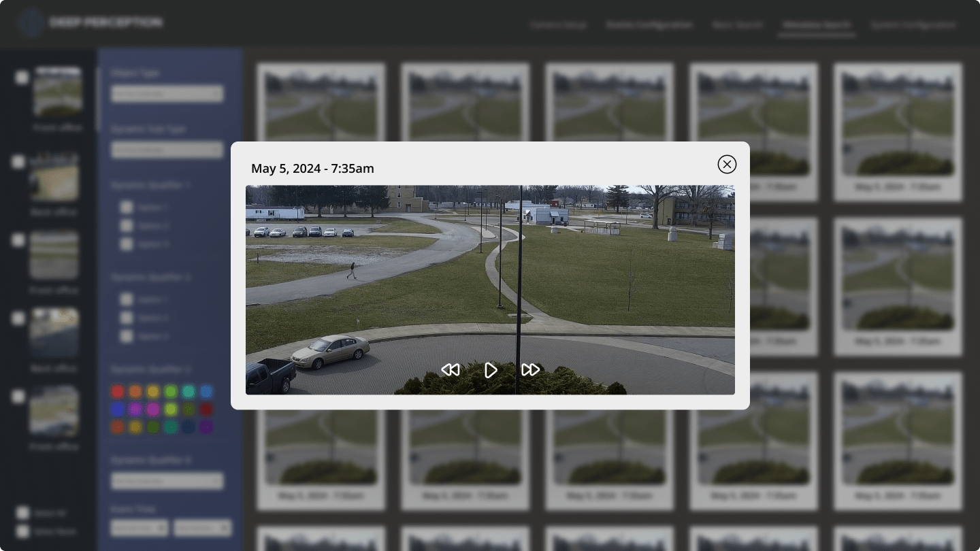Image resolution: width=980 pixels, height=551 pixels.
Task: Select the topmost Front office camera thumbnail
Action: (58, 92)
